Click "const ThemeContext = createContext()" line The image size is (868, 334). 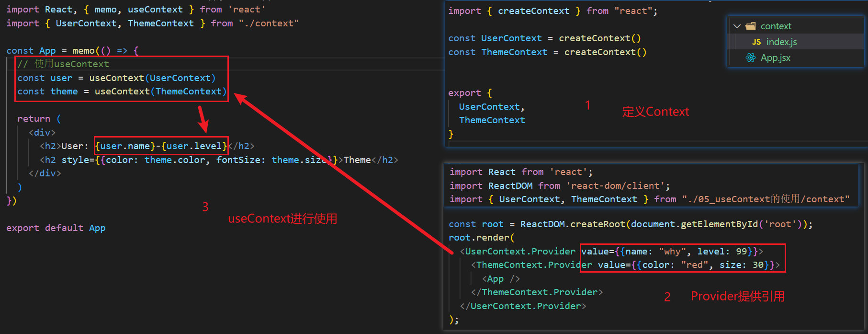(x=547, y=52)
